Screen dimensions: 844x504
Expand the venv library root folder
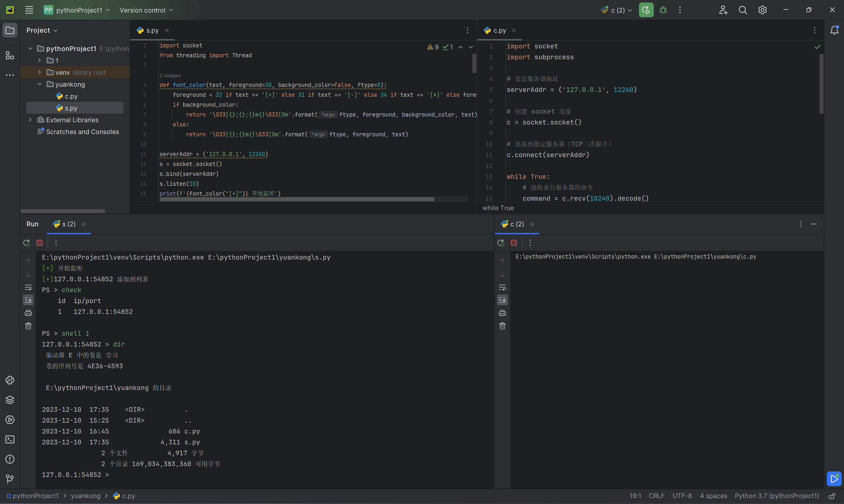click(40, 72)
